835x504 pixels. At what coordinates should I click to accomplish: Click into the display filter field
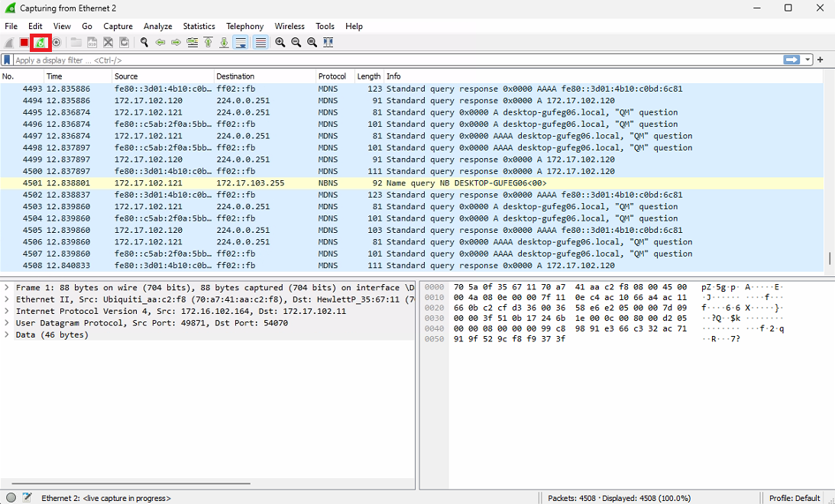pos(382,60)
